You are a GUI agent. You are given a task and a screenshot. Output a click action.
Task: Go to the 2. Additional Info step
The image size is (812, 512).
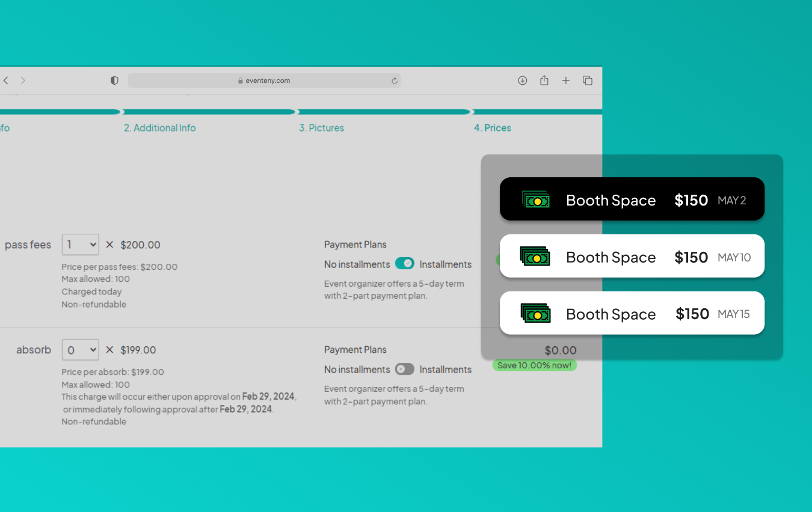(x=159, y=128)
